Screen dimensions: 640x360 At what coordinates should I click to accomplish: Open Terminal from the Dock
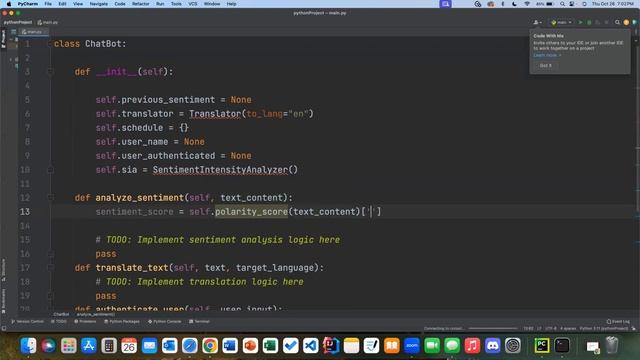click(x=562, y=346)
